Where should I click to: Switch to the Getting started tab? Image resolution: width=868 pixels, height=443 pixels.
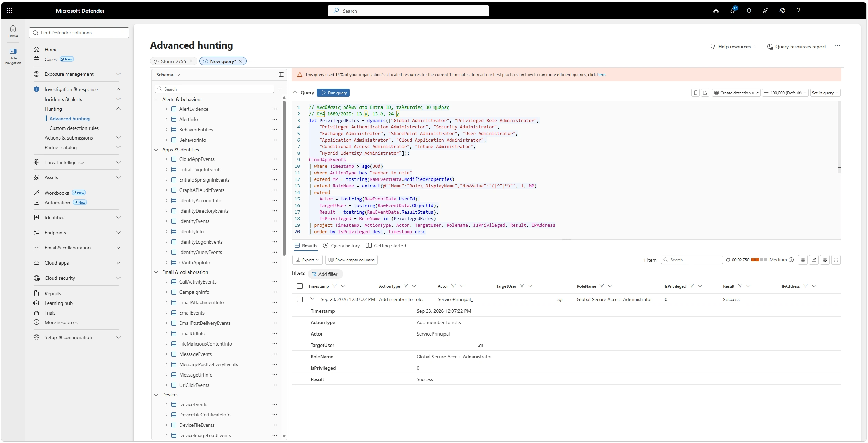point(386,246)
